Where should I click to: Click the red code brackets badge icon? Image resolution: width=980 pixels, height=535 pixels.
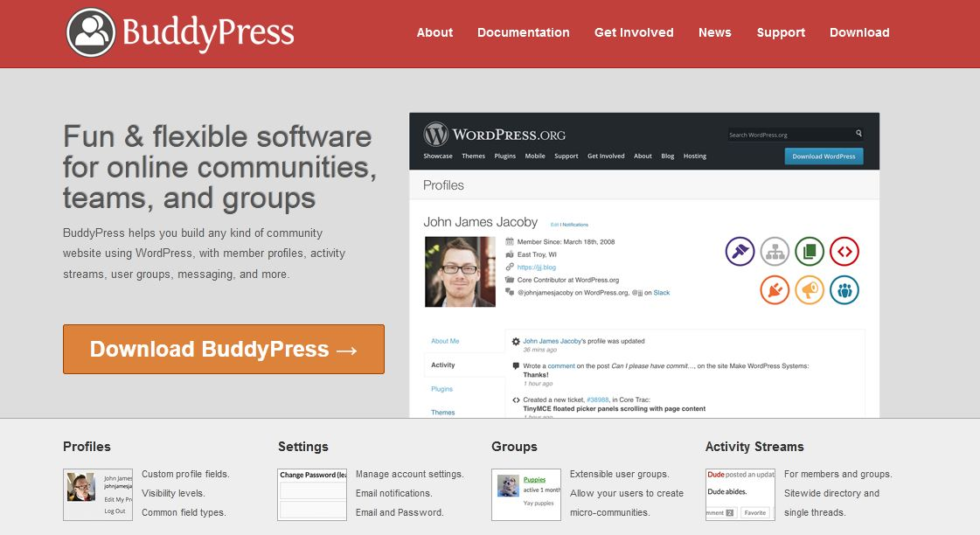pyautogui.click(x=844, y=251)
